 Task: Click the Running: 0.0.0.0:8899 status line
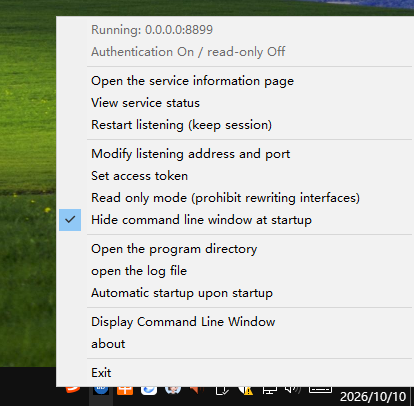pos(152,30)
